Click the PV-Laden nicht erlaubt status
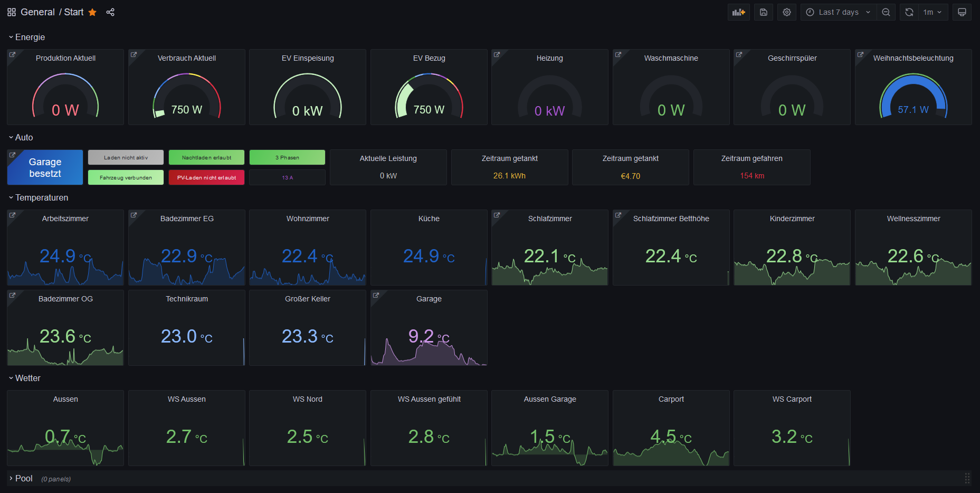 [206, 177]
